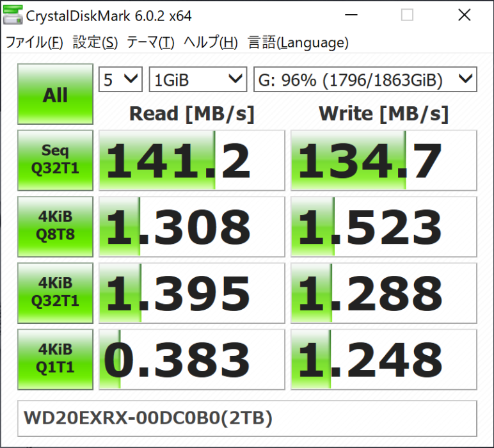Click the WD20EXRX-00DC0B0(2TB) comment field
Image resolution: width=494 pixels, height=448 pixels.
coord(247,418)
